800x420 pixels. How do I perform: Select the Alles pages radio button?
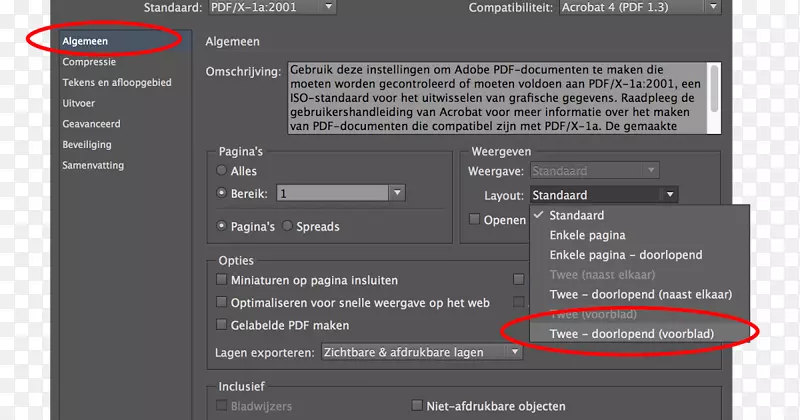click(x=223, y=171)
